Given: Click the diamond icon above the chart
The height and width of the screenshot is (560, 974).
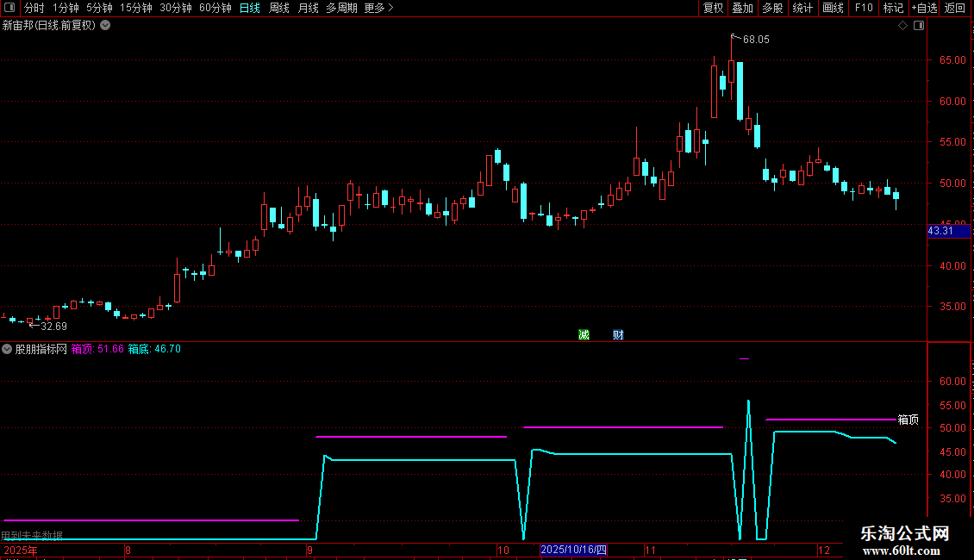Looking at the screenshot, I should point(902,26).
